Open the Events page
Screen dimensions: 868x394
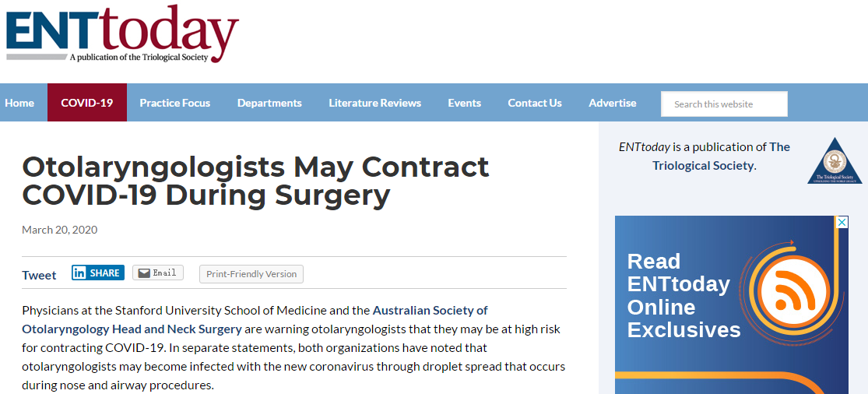pyautogui.click(x=465, y=103)
